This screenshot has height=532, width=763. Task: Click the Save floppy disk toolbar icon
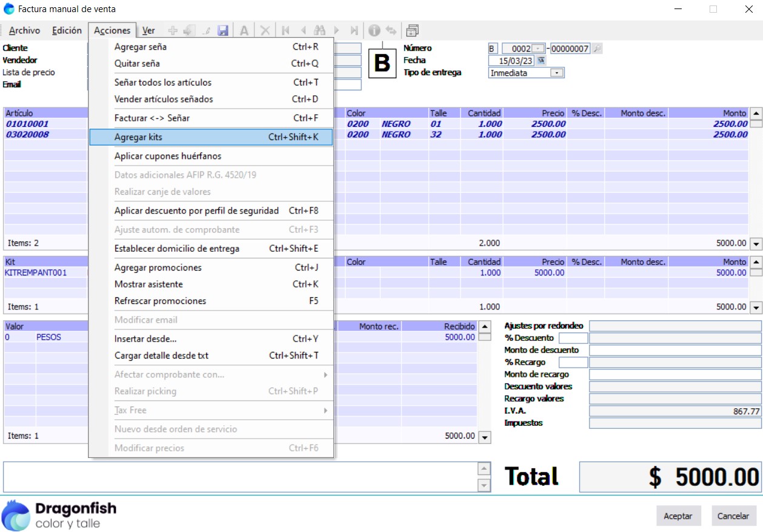pos(223,30)
